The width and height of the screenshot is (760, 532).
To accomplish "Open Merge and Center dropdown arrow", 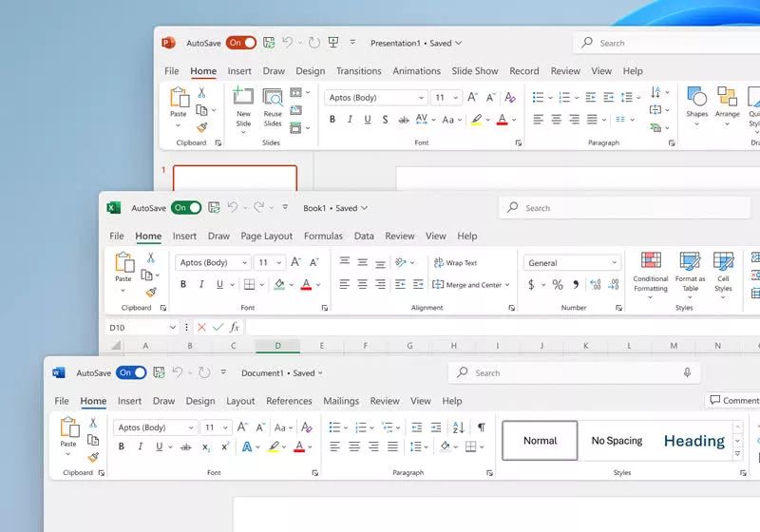I will pyautogui.click(x=507, y=285).
